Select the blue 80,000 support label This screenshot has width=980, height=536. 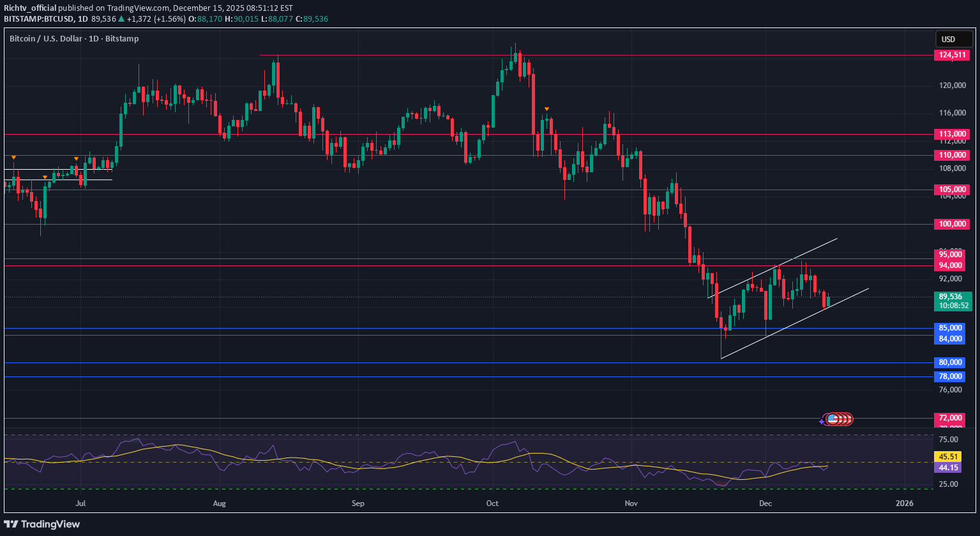tap(951, 362)
